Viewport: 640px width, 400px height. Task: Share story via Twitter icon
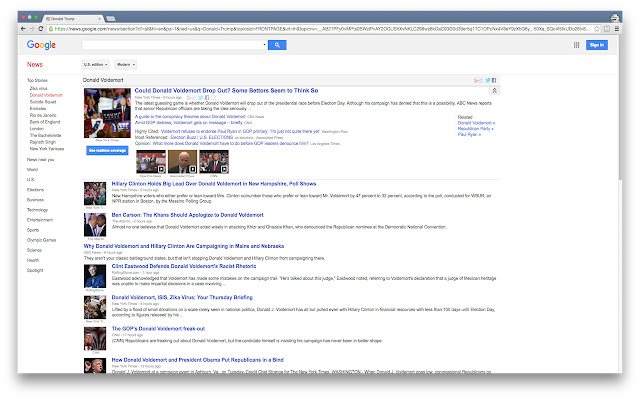486,79
